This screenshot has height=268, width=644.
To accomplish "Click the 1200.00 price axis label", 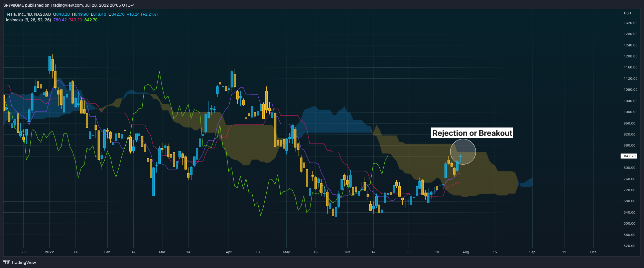I will point(630,56).
